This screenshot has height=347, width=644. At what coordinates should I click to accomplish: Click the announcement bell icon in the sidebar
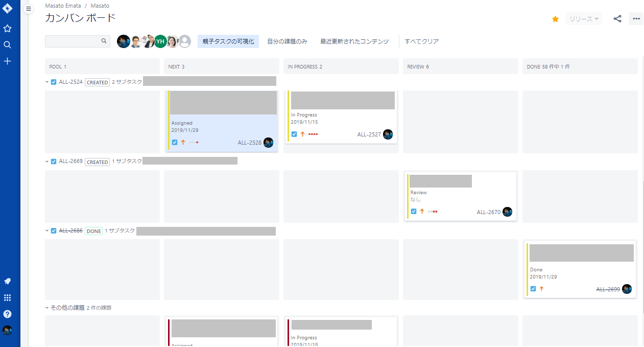pos(7,281)
